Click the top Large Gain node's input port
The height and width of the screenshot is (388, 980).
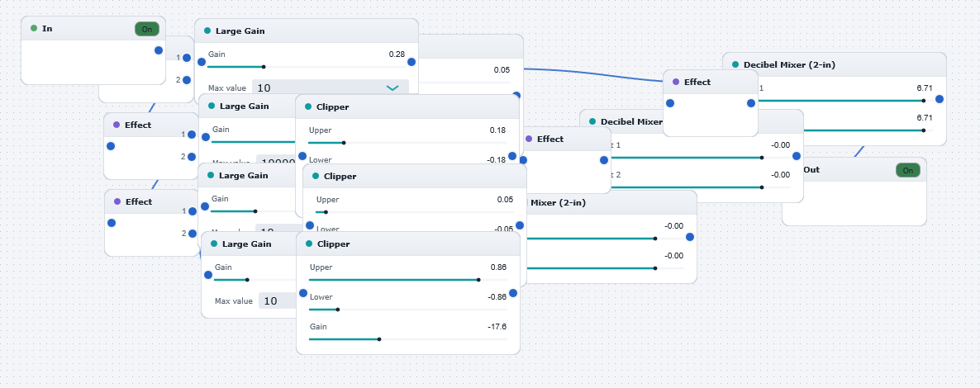(202, 62)
